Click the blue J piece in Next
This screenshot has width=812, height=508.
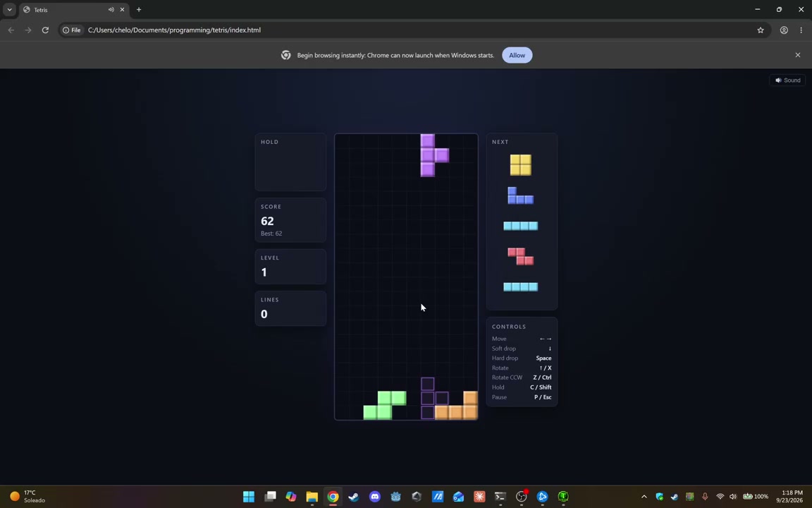tap(520, 195)
